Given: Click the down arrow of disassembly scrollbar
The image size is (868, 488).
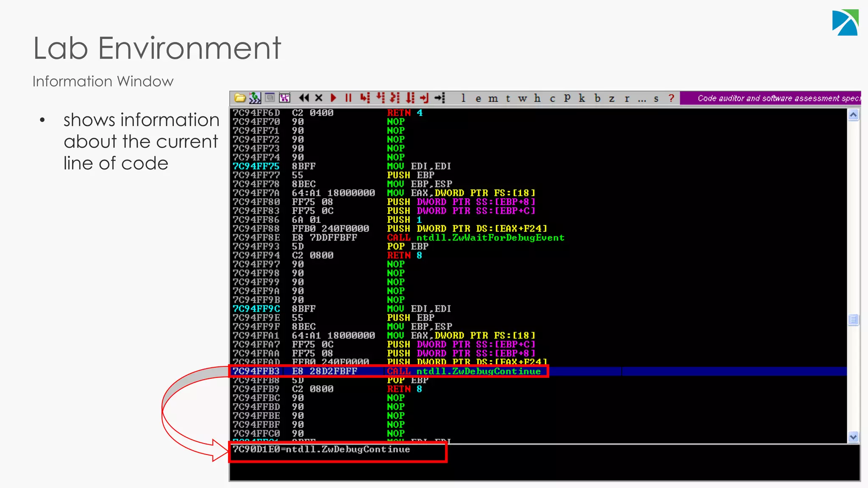Looking at the screenshot, I should pyautogui.click(x=853, y=437).
